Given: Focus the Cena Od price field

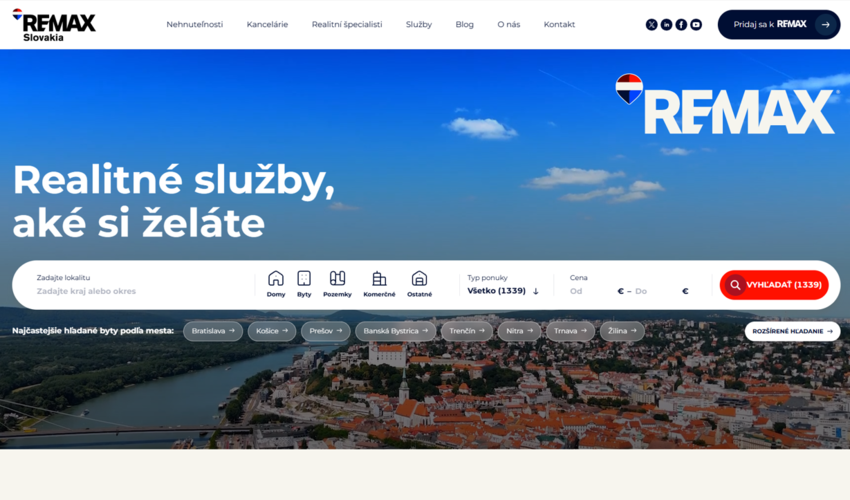Looking at the screenshot, I should 592,291.
